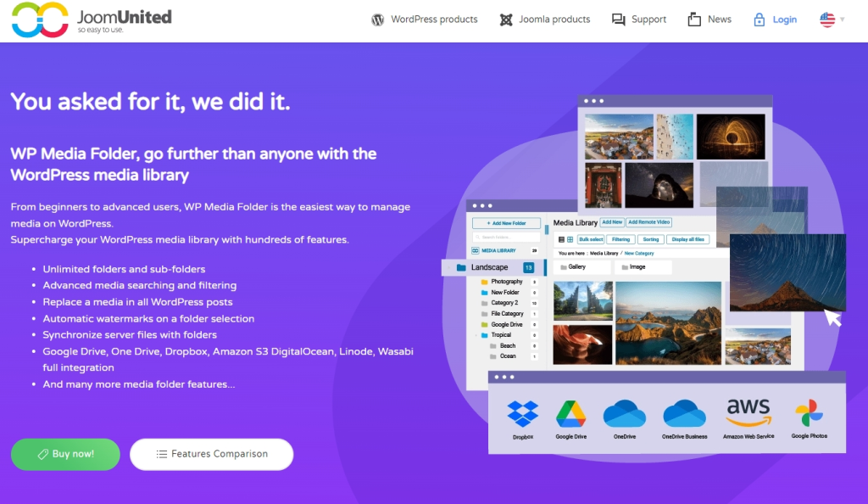Click the star trails mountain image

coord(787,272)
